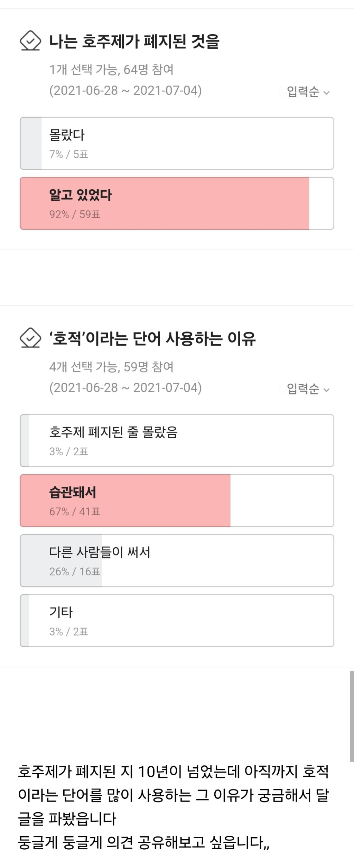This screenshot has height=868, width=354.
Task: Open the 입력순 sort dropdown in the first poll
Action: [x=308, y=92]
